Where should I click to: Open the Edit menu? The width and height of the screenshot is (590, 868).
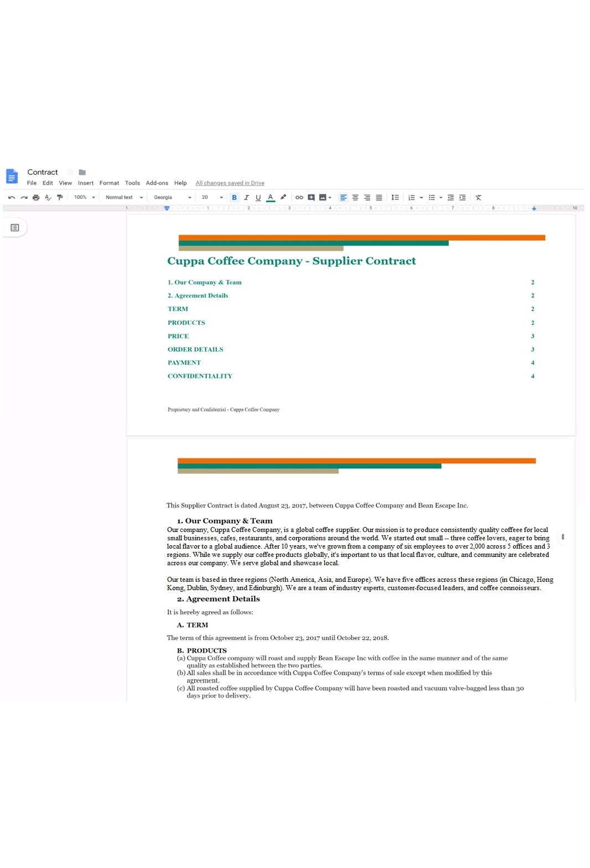[48, 183]
